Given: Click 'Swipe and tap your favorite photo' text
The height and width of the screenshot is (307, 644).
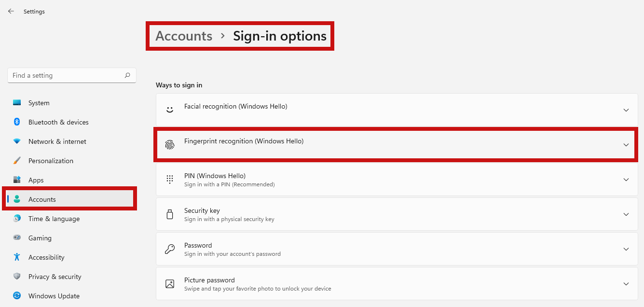Looking at the screenshot, I should pyautogui.click(x=258, y=289).
